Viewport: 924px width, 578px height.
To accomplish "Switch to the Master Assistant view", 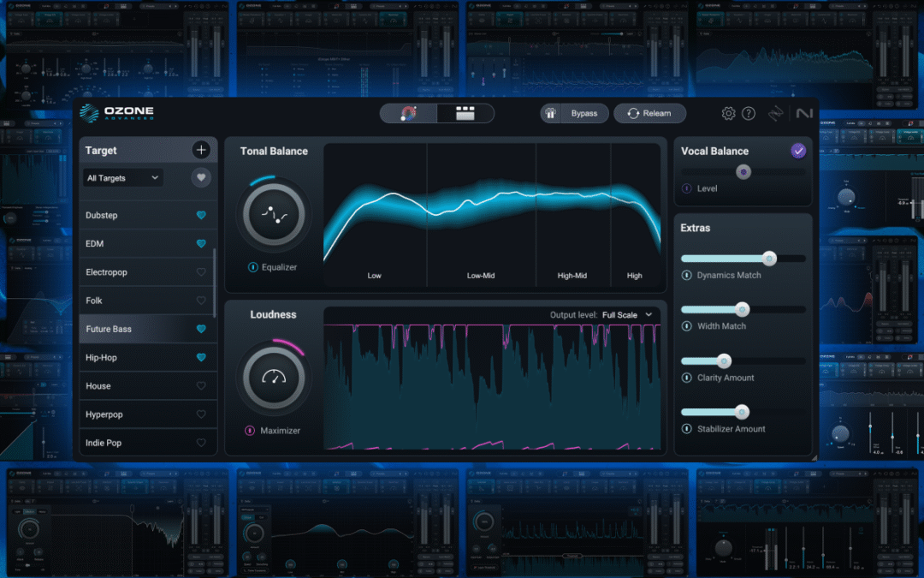I will pos(408,113).
